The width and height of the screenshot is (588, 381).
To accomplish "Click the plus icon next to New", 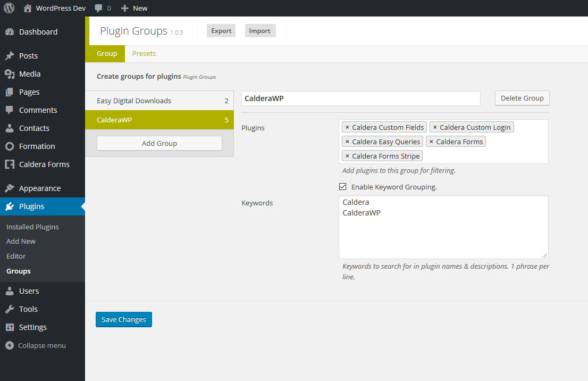I will click(x=125, y=9).
